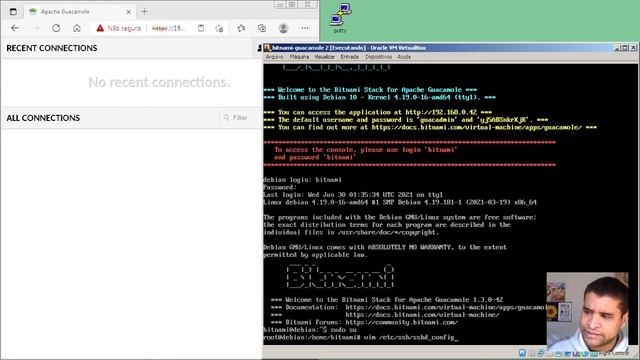Open browser Collections
640x360 pixels.
coord(262,28)
